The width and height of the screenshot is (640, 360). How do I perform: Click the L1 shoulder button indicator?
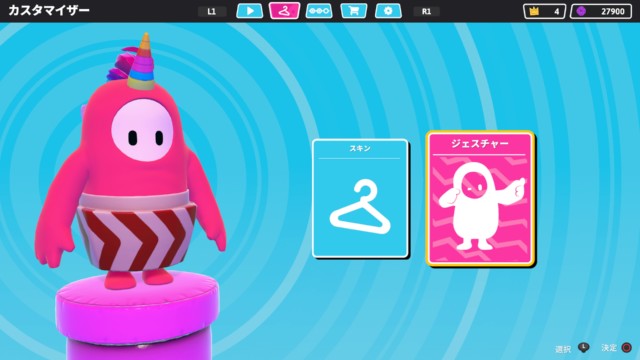click(212, 11)
